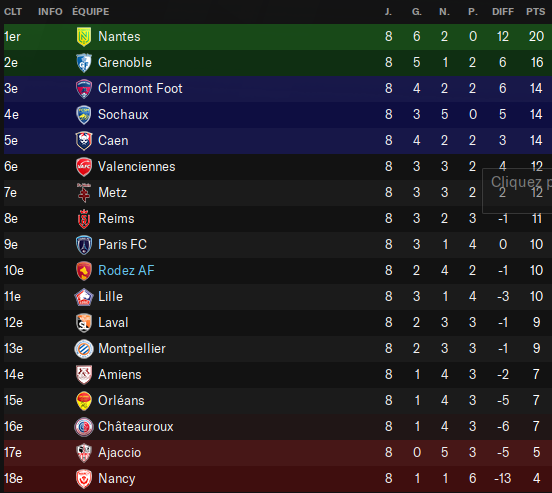Click the Nancy red badge
This screenshot has height=493, width=552.
[x=84, y=479]
